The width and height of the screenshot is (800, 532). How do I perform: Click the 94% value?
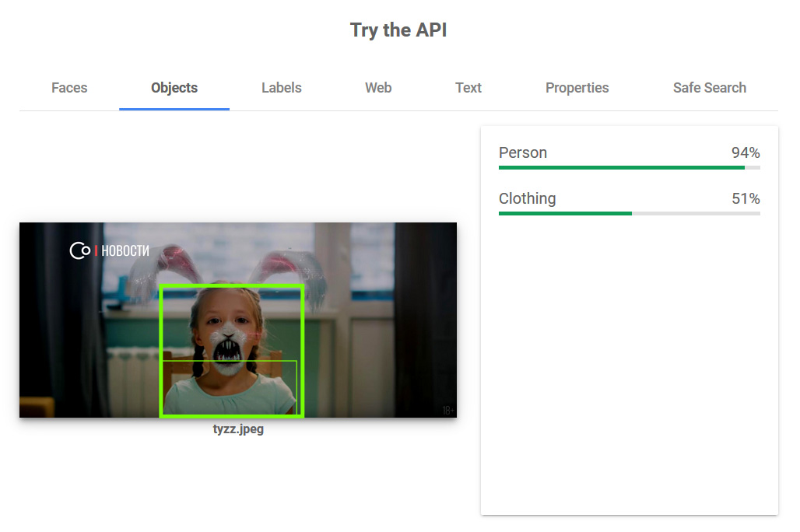(746, 152)
